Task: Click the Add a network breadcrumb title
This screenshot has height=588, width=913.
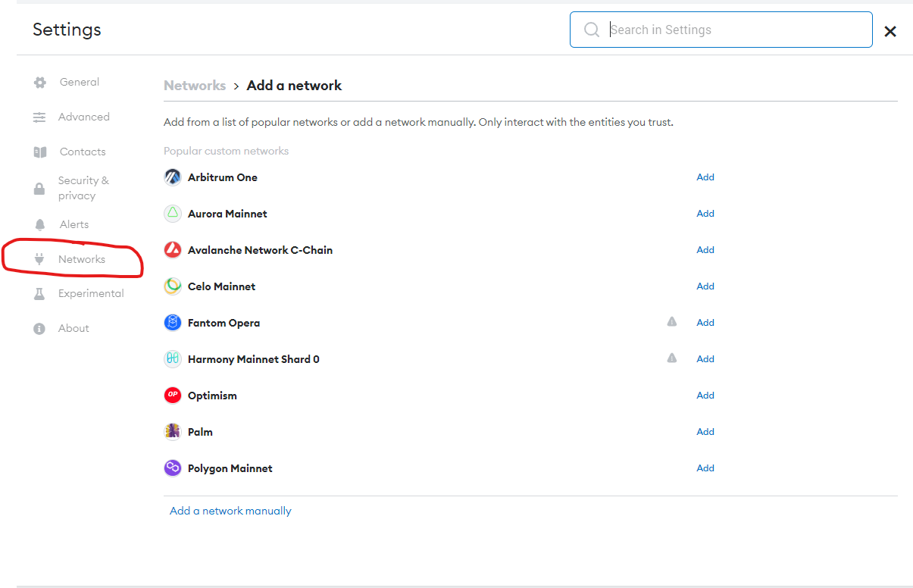Action: (294, 86)
